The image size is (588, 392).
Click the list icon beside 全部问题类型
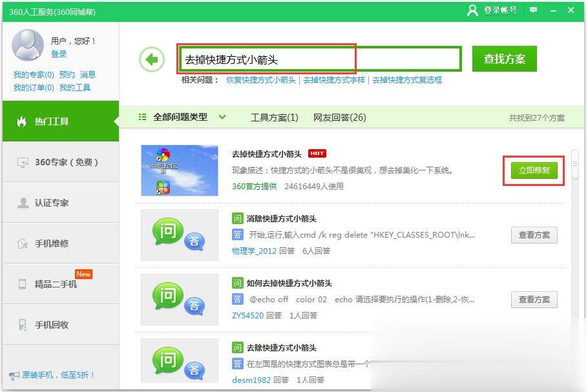143,117
